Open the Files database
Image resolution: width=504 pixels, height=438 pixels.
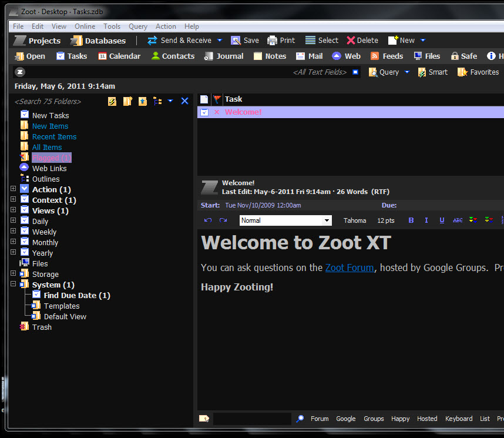pyautogui.click(x=427, y=56)
